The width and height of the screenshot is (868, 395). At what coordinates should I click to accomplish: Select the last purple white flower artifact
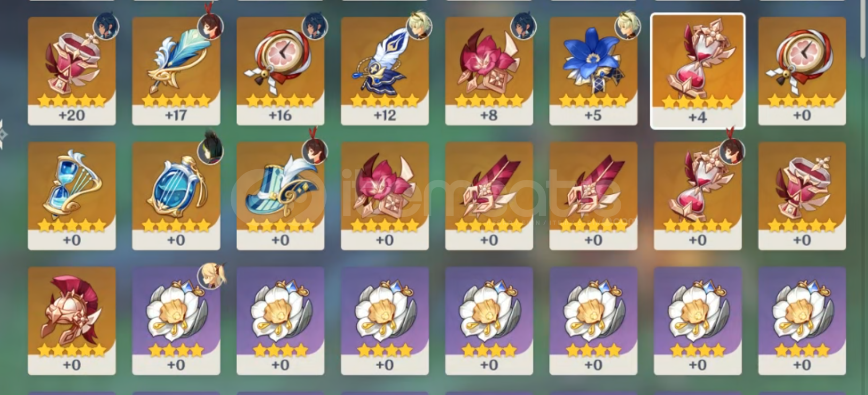[x=802, y=321]
